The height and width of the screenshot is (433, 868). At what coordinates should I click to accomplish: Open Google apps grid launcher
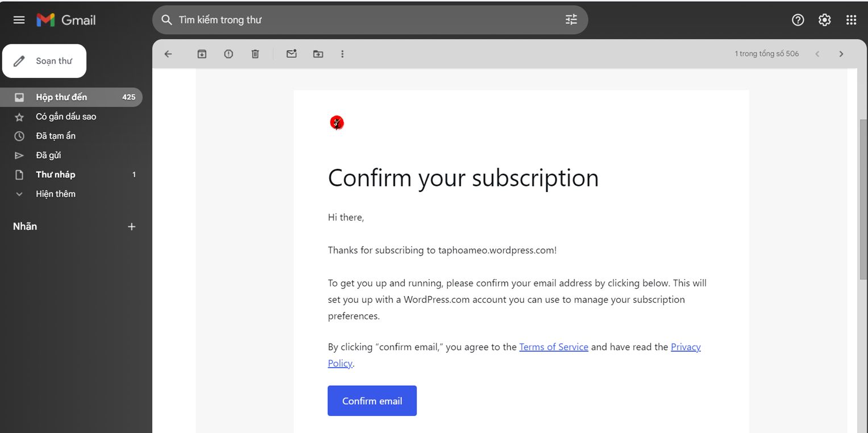[x=851, y=20]
